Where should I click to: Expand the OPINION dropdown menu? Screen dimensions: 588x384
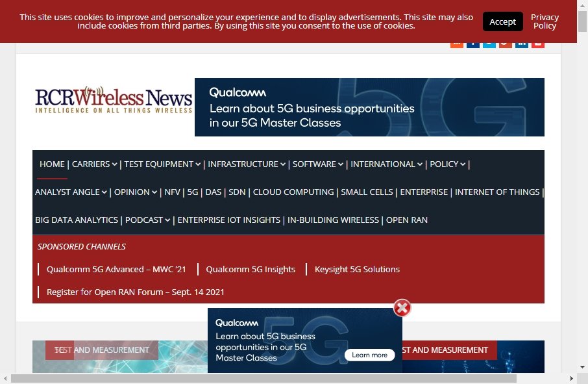[x=136, y=192]
